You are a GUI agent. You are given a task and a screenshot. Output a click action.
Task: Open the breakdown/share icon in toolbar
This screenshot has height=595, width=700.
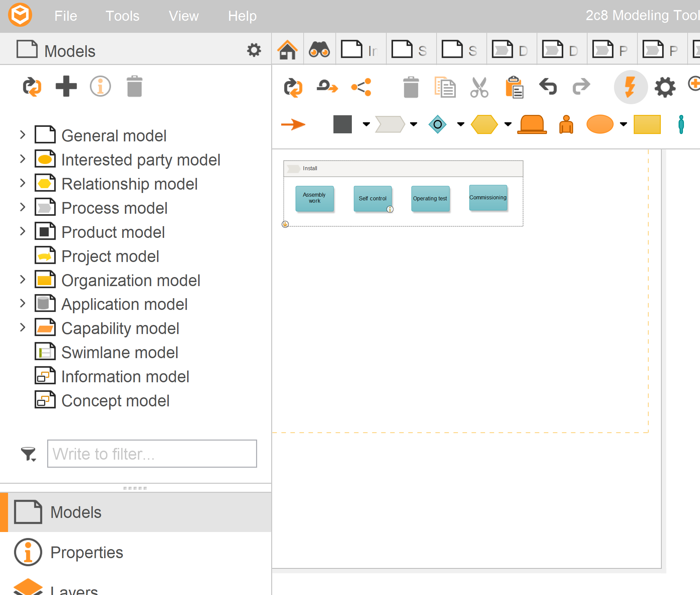[x=361, y=87]
